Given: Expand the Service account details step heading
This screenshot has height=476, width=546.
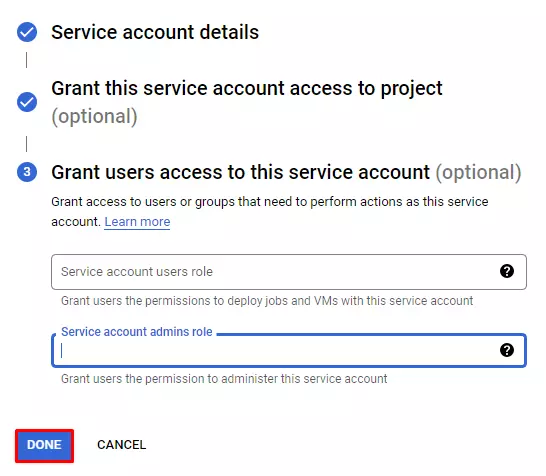Looking at the screenshot, I should point(155,32).
